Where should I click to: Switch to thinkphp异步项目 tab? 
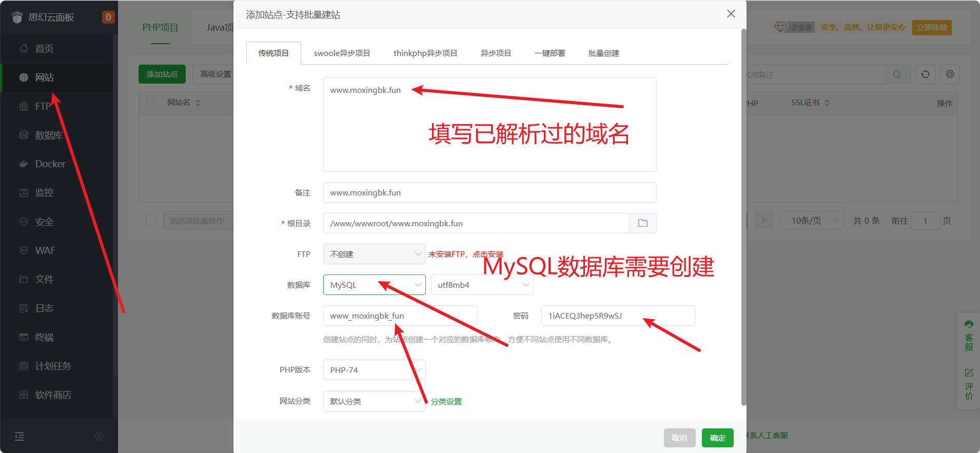coord(425,53)
